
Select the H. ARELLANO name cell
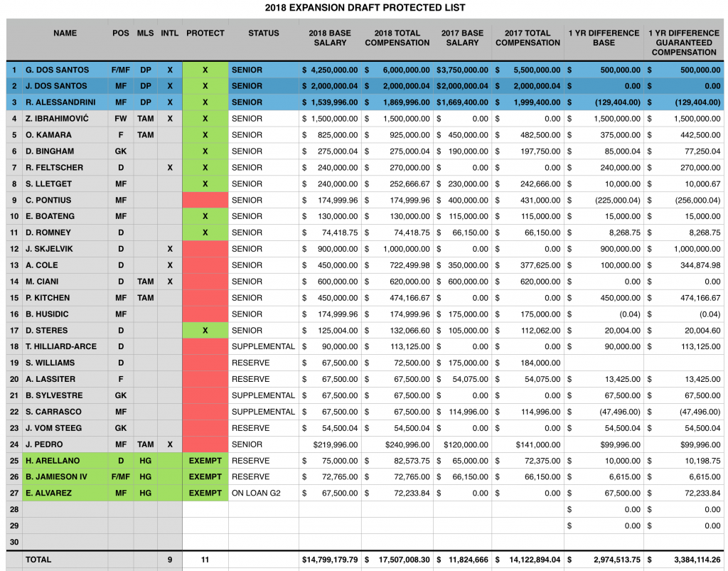pos(65,461)
